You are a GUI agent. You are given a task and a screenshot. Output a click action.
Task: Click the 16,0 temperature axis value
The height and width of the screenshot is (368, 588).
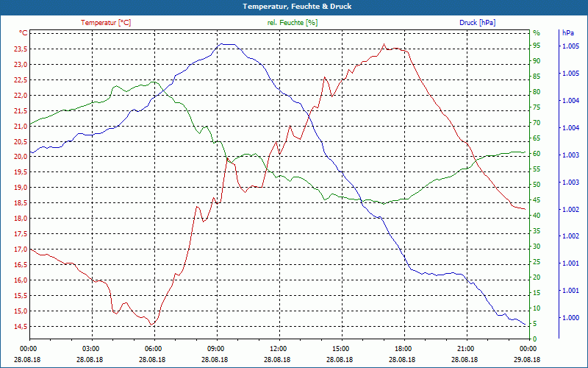(x=21, y=280)
